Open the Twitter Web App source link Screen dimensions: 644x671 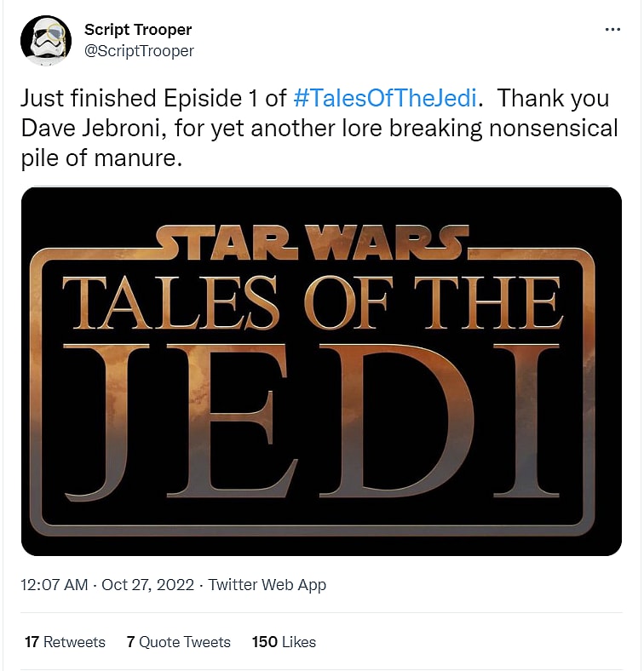pos(267,585)
